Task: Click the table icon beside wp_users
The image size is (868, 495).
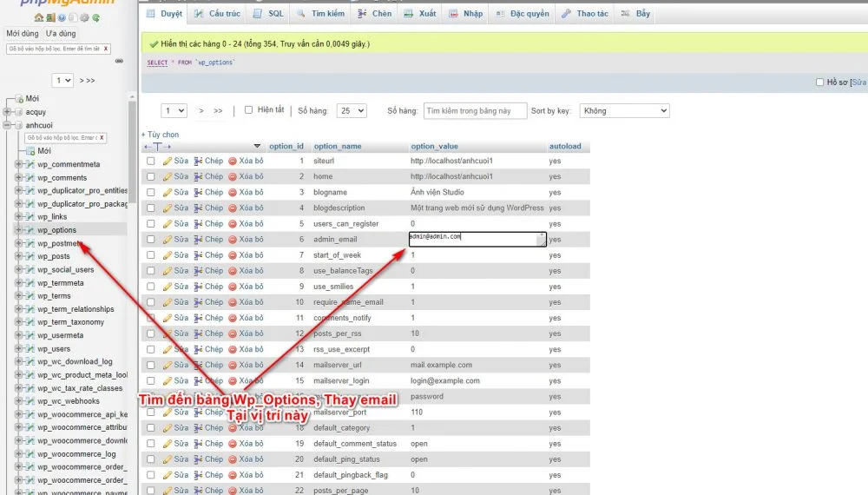Action: pyautogui.click(x=30, y=349)
